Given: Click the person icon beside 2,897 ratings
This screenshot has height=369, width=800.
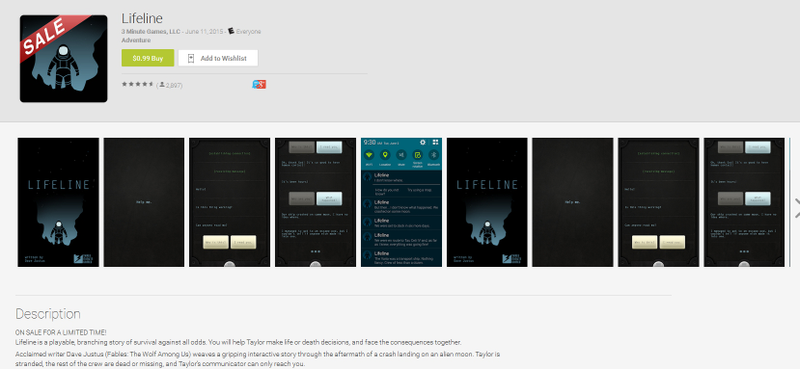Looking at the screenshot, I should pyautogui.click(x=162, y=85).
